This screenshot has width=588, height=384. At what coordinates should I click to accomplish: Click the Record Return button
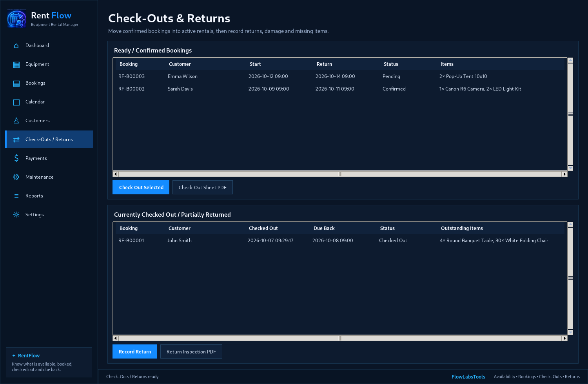tap(135, 351)
